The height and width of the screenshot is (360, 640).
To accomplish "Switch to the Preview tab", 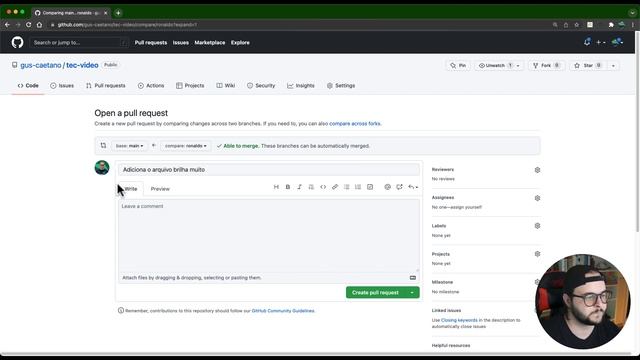I will (x=160, y=189).
